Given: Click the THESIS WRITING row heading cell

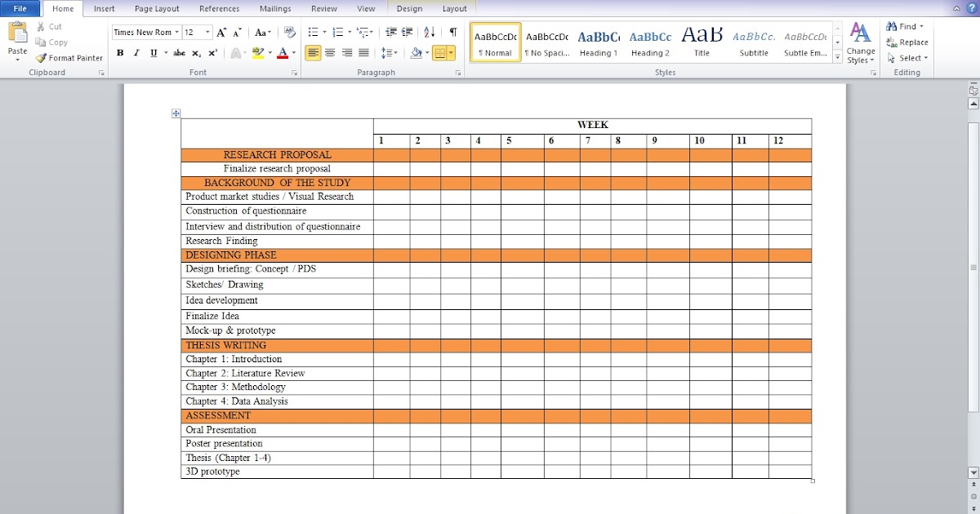Looking at the screenshot, I should (278, 345).
